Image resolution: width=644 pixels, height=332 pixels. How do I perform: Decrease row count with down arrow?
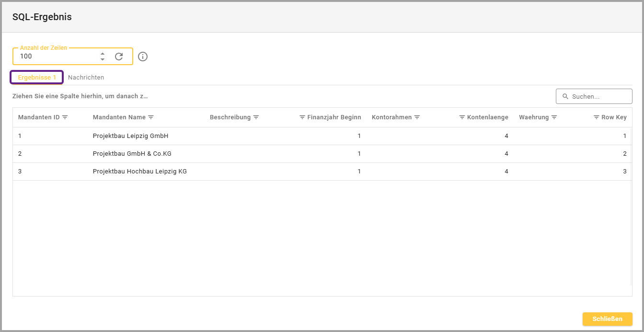(103, 59)
